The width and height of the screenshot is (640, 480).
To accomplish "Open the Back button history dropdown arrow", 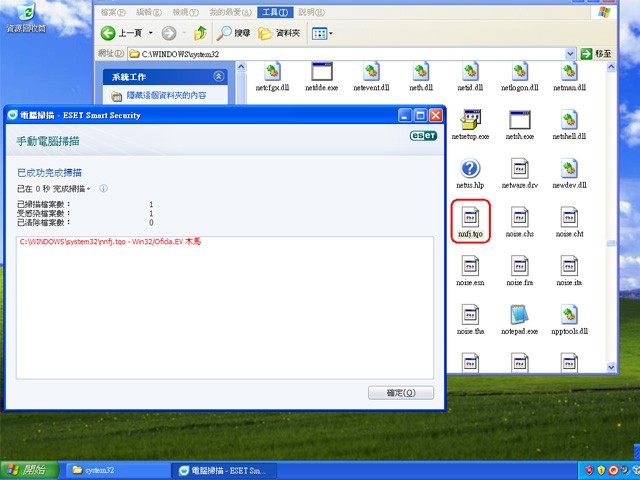I will [x=151, y=33].
